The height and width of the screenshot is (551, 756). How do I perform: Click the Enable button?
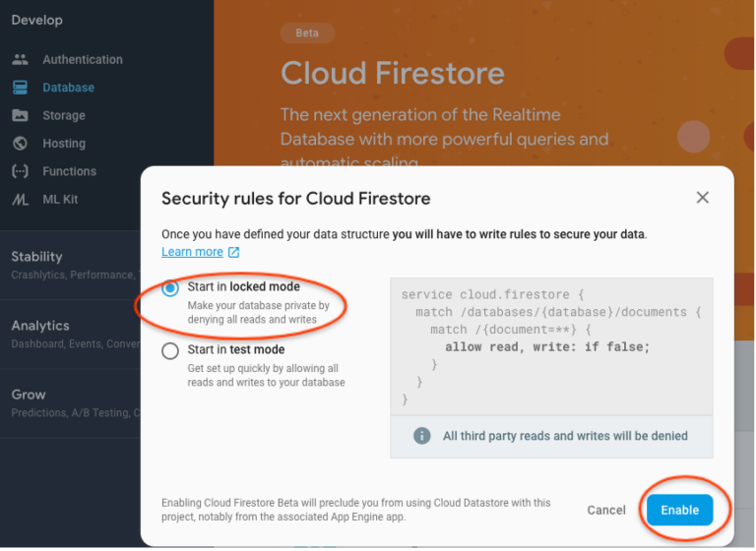pyautogui.click(x=679, y=510)
